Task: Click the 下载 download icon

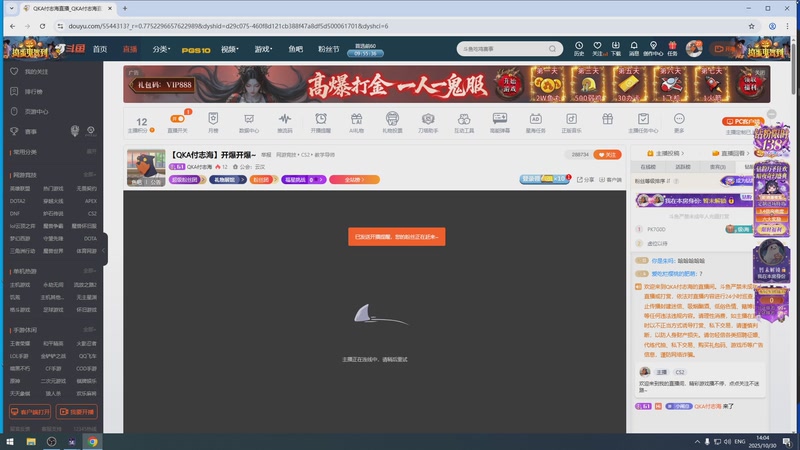Action: click(x=616, y=48)
